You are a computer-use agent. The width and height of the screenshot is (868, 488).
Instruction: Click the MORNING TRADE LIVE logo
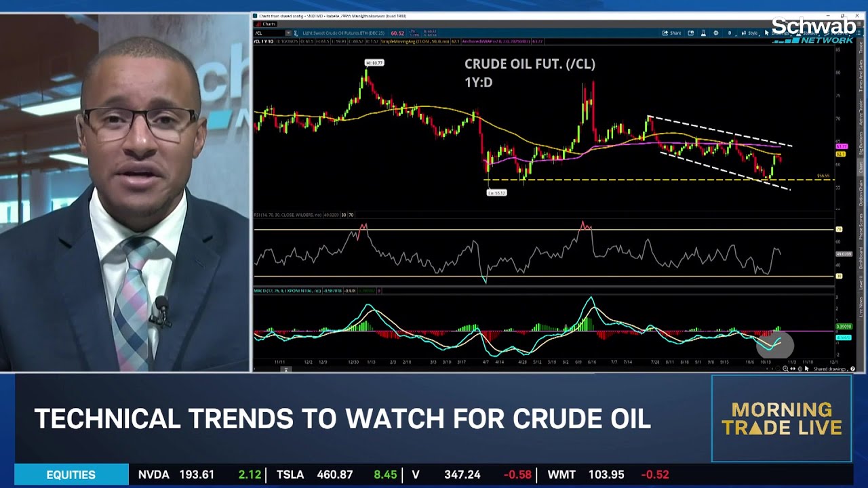pos(782,419)
